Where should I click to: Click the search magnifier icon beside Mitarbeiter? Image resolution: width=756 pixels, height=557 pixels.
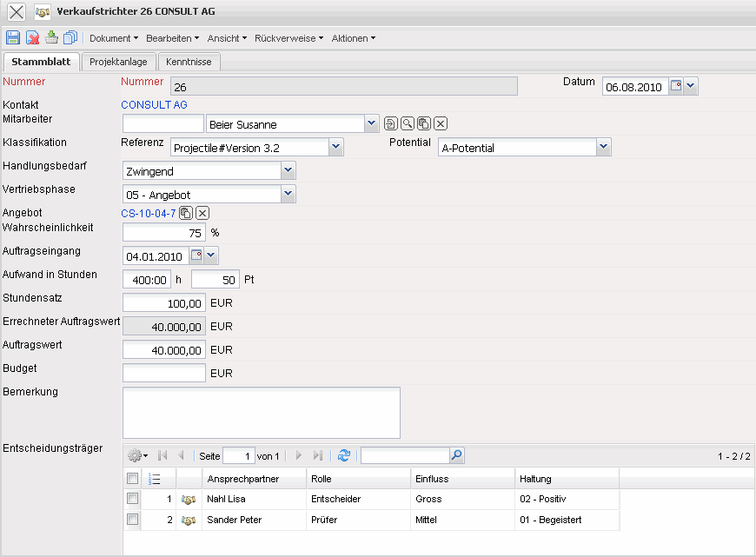pyautogui.click(x=407, y=124)
